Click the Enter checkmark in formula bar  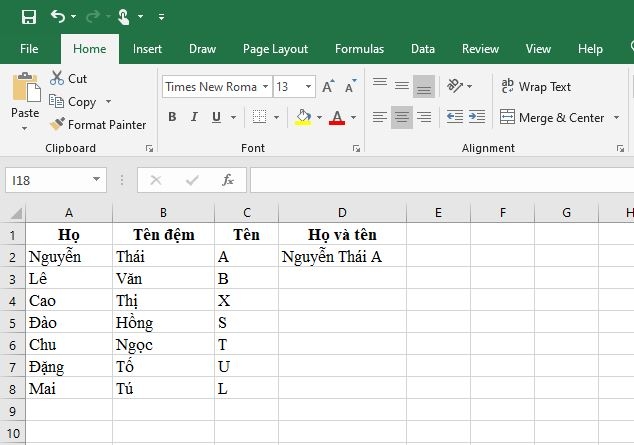192,180
